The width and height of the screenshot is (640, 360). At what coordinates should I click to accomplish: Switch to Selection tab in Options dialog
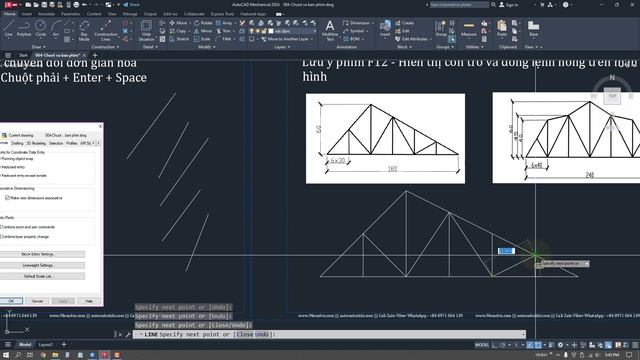pyautogui.click(x=56, y=143)
